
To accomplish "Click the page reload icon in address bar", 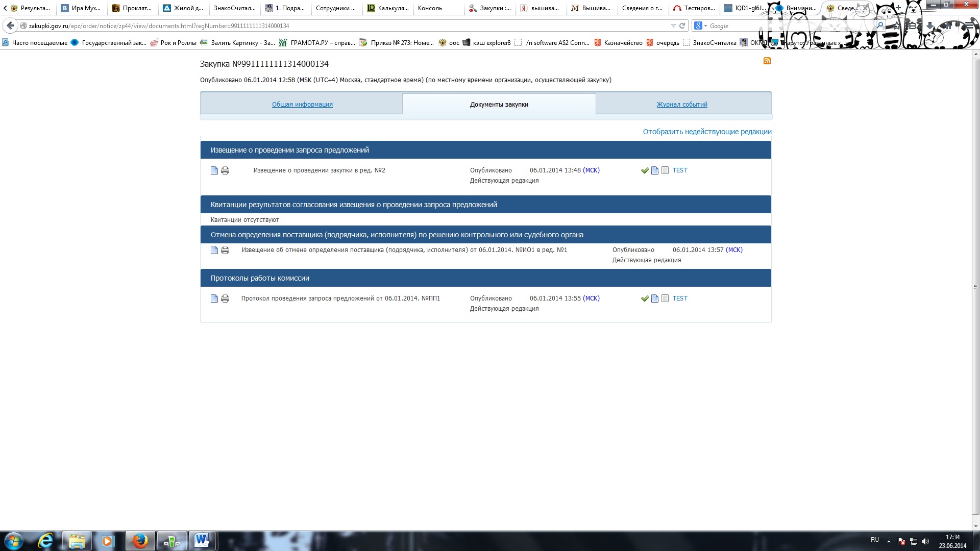I will click(x=682, y=26).
